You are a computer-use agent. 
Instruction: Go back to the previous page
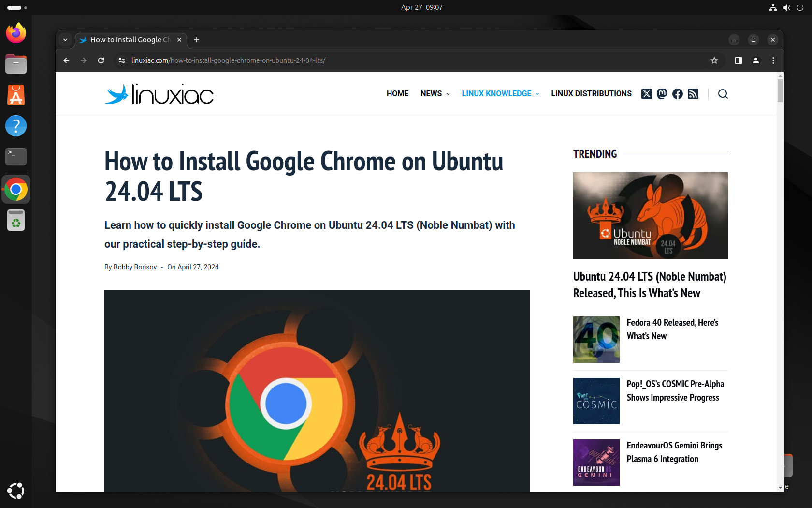pyautogui.click(x=66, y=60)
